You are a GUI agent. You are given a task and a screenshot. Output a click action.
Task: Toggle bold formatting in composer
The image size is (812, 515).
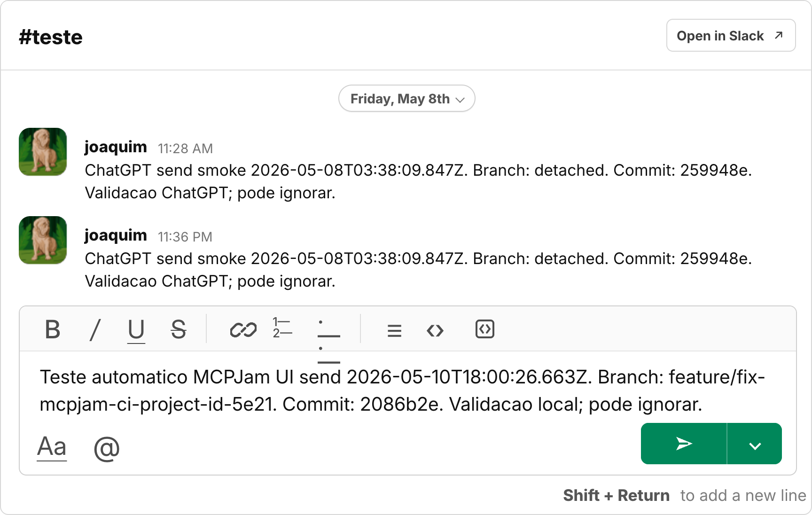pos(53,329)
